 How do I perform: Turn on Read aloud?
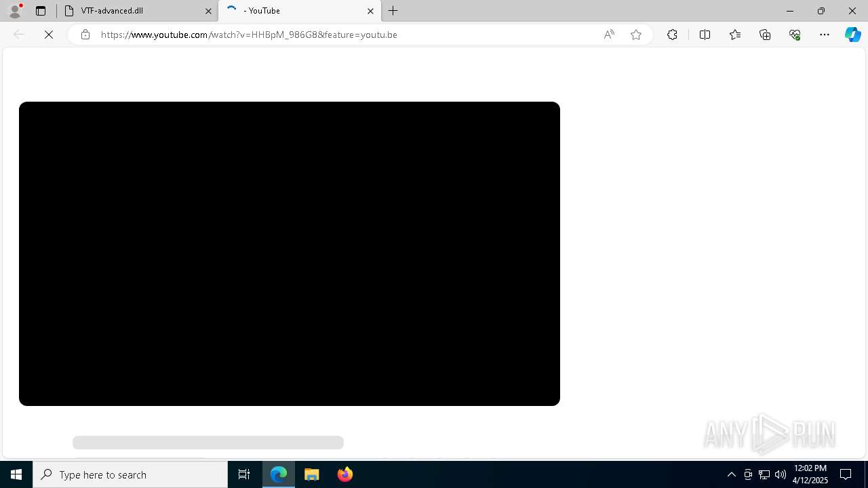(x=609, y=35)
